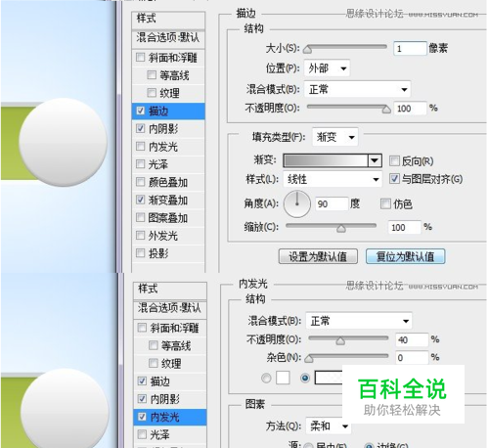Enable 纹理 checkbox in the Inner Glow dialog

(x=154, y=363)
